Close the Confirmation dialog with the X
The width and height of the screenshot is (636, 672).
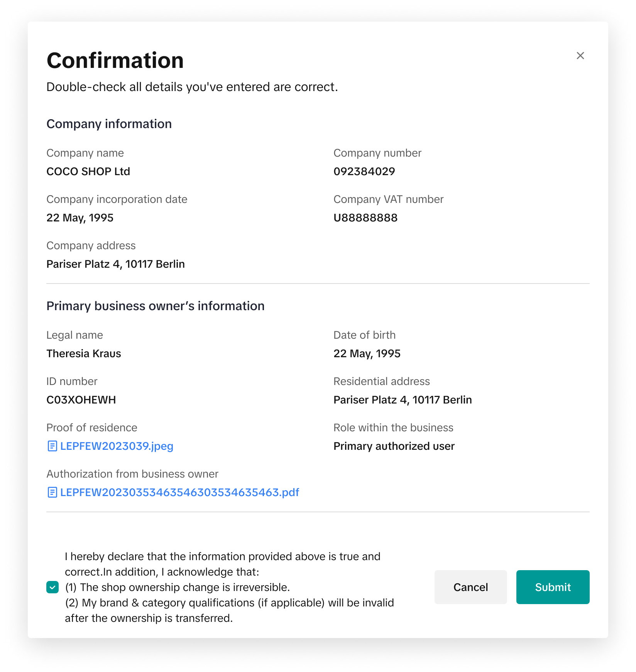[580, 56]
